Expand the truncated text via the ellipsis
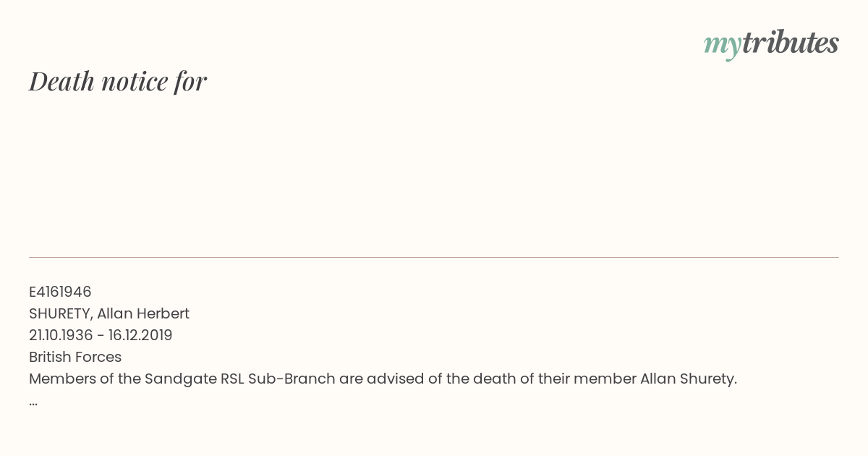Screen dimensions: 868x456 click(33, 402)
